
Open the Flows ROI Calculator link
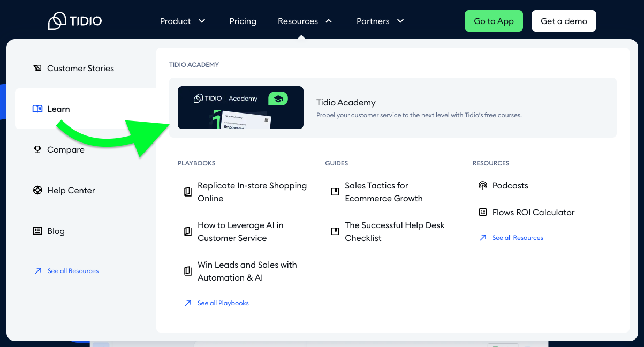pos(534,212)
